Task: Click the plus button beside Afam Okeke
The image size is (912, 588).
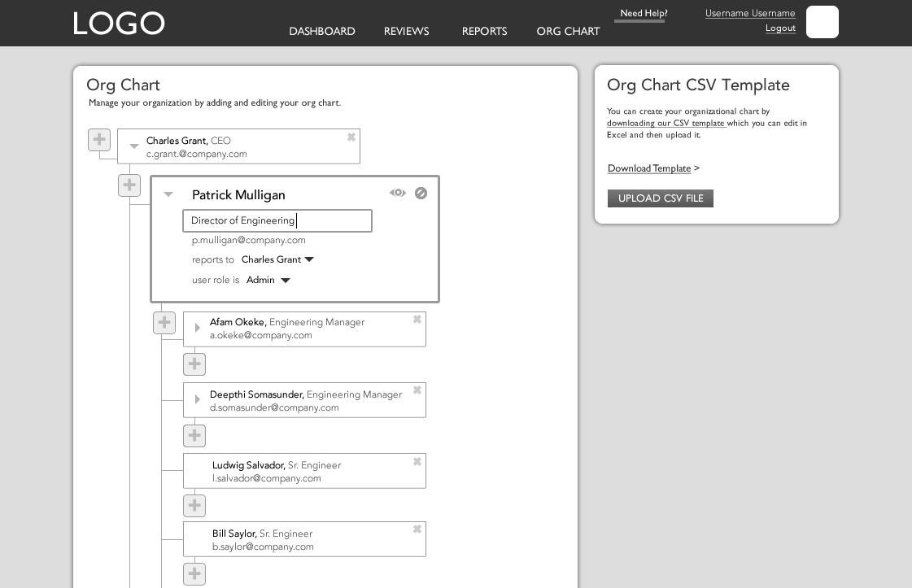Action: [x=164, y=323]
